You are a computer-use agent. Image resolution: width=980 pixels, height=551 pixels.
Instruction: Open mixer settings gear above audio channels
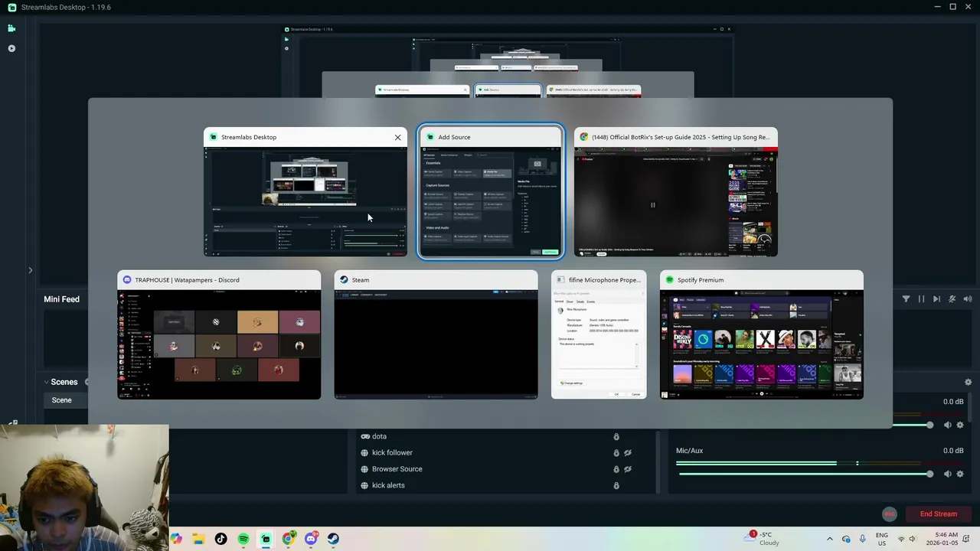coord(968,382)
